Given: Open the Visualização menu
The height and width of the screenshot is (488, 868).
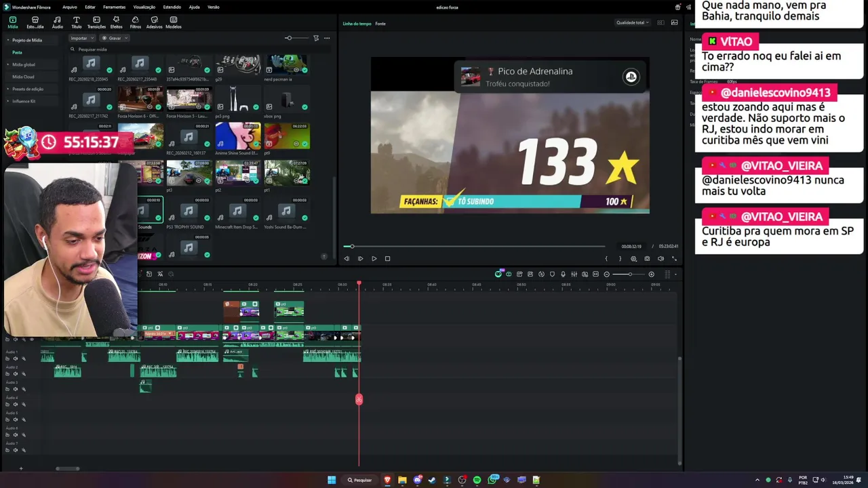Looking at the screenshot, I should (144, 7).
